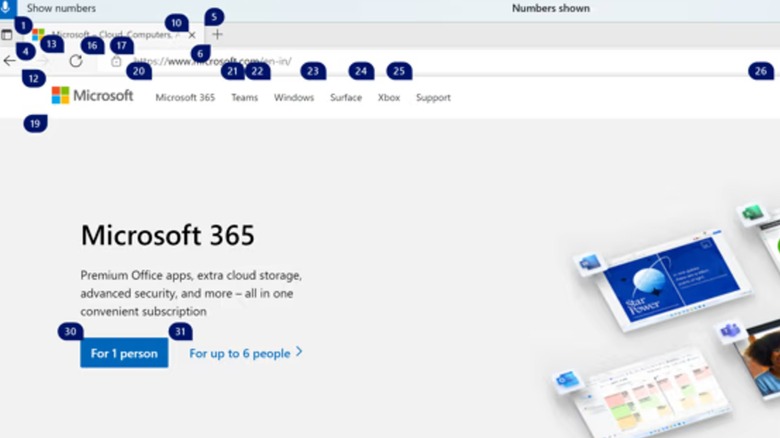
Task: Click the browser back arrow
Action: click(x=9, y=61)
